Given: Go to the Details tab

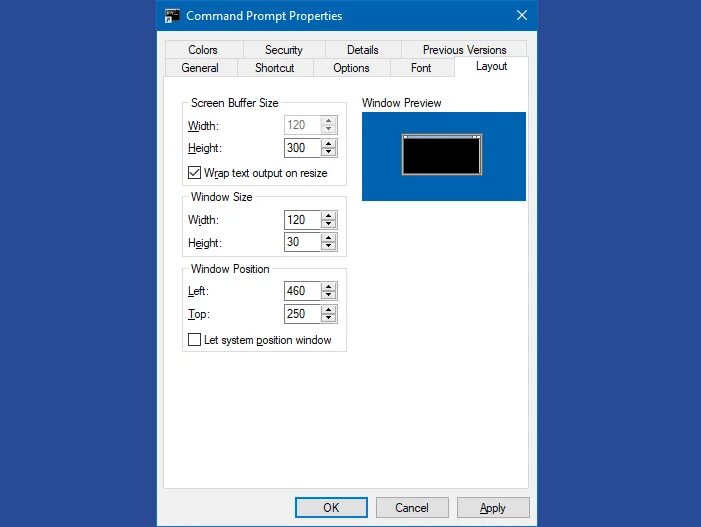Looking at the screenshot, I should [x=363, y=50].
